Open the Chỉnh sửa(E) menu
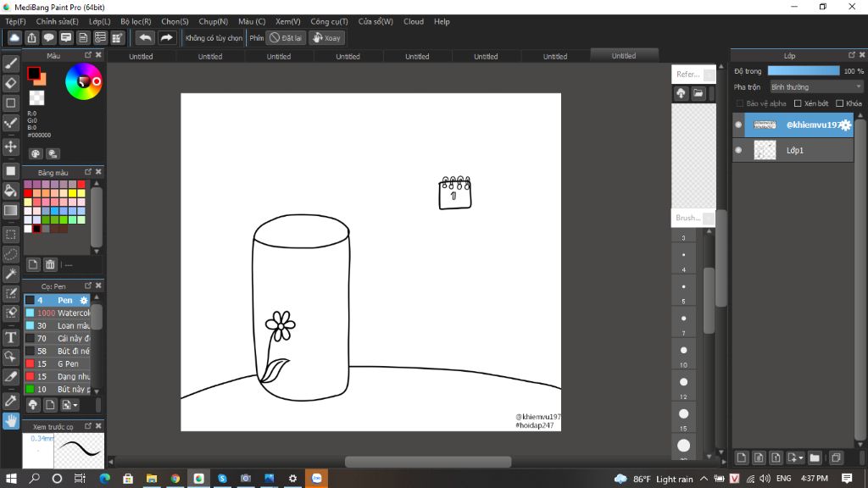 [x=57, y=21]
